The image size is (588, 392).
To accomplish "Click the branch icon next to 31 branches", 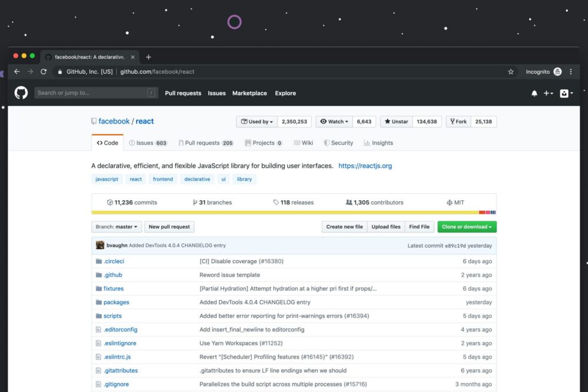I will [x=195, y=201].
